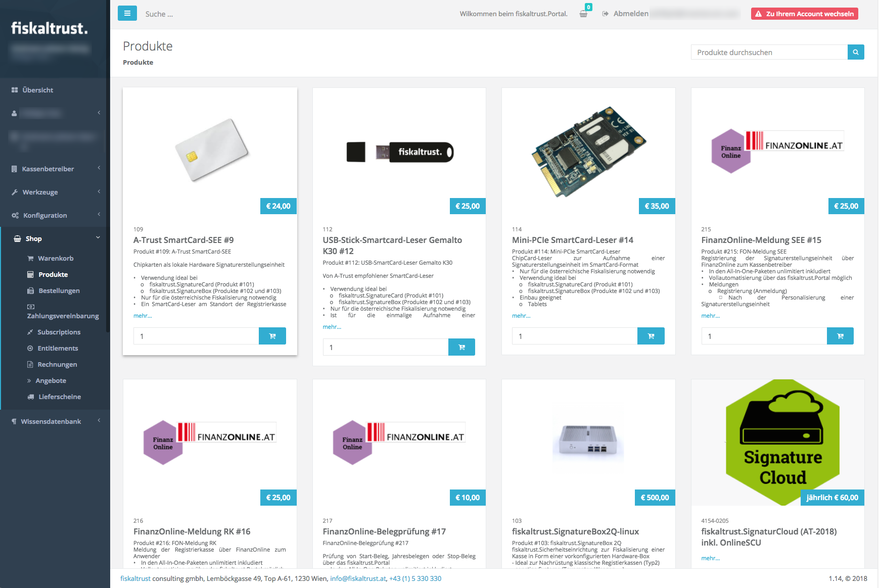Open the shopping basket icon in the header
This screenshot has height=588, width=879.
pyautogui.click(x=584, y=14)
